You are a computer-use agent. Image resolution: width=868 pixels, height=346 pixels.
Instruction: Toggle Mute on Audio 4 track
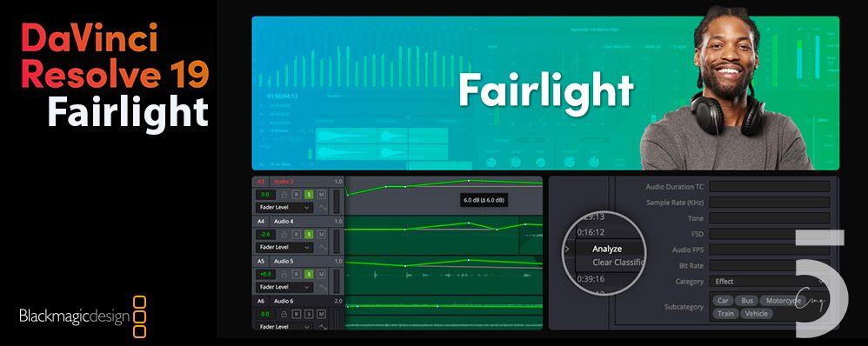pos(321,234)
